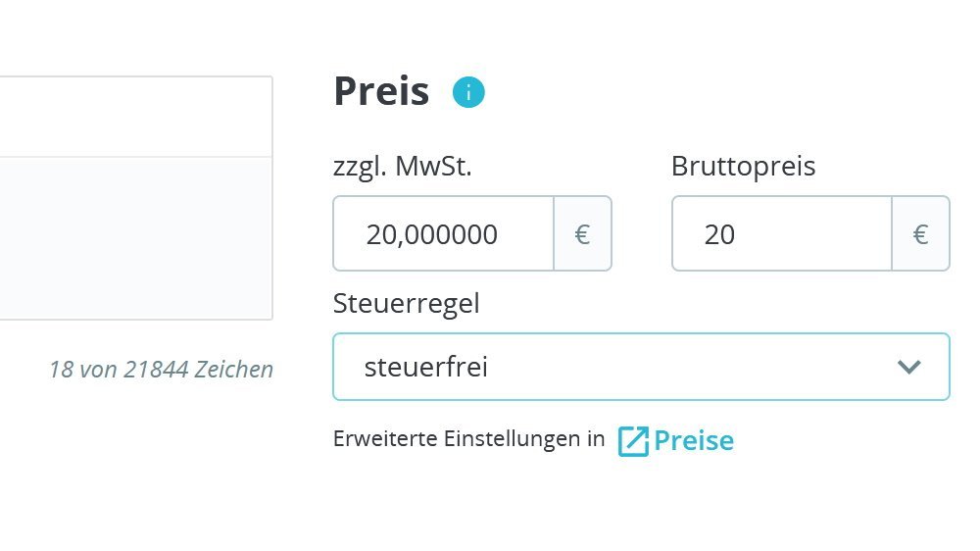Follow the Preise link
The image size is (980, 551).
click(x=694, y=440)
